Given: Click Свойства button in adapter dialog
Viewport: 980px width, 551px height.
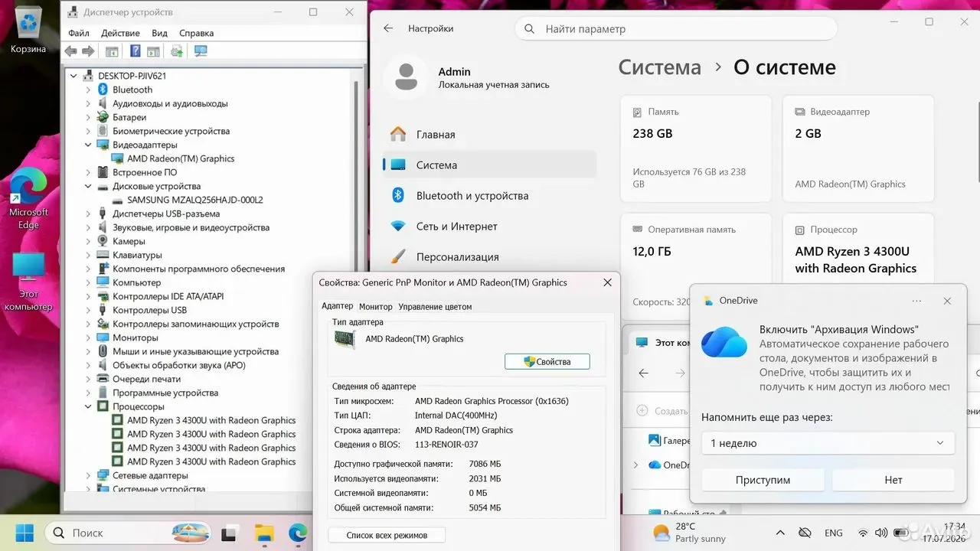Looking at the screenshot, I should click(x=547, y=361).
